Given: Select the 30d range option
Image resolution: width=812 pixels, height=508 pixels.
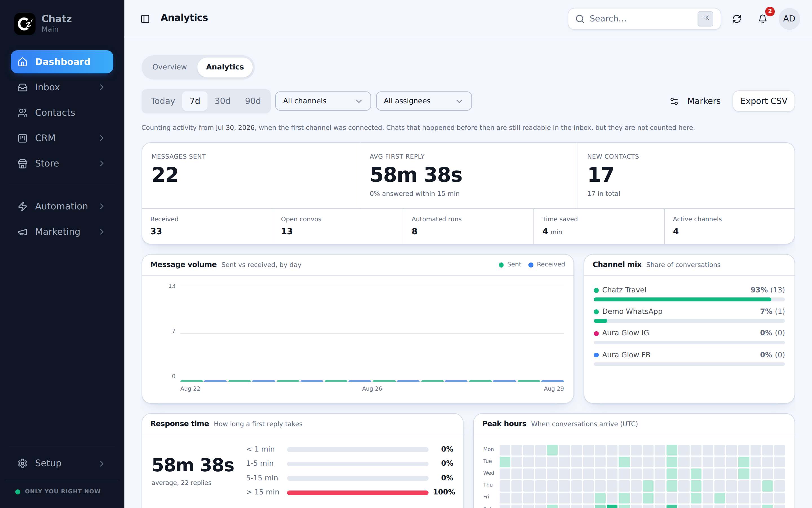Looking at the screenshot, I should 222,101.
